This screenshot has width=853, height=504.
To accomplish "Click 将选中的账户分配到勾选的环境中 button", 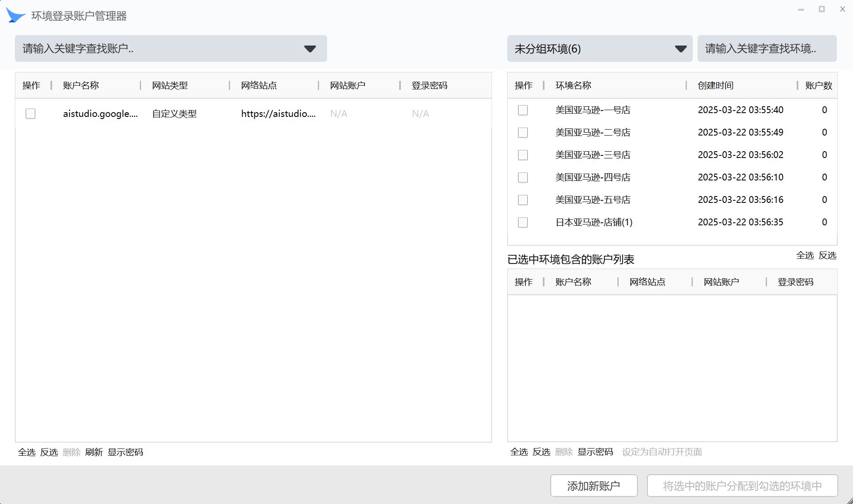I will (x=742, y=485).
